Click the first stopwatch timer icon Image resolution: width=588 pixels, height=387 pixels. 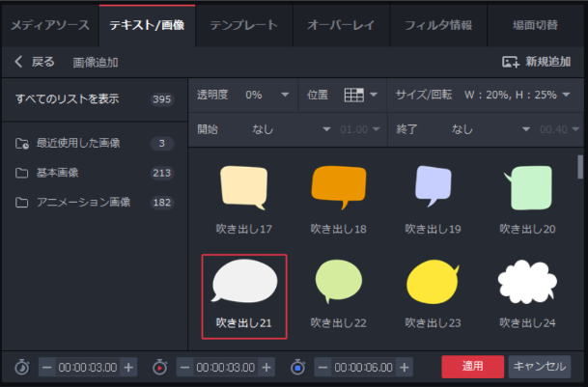pos(21,368)
